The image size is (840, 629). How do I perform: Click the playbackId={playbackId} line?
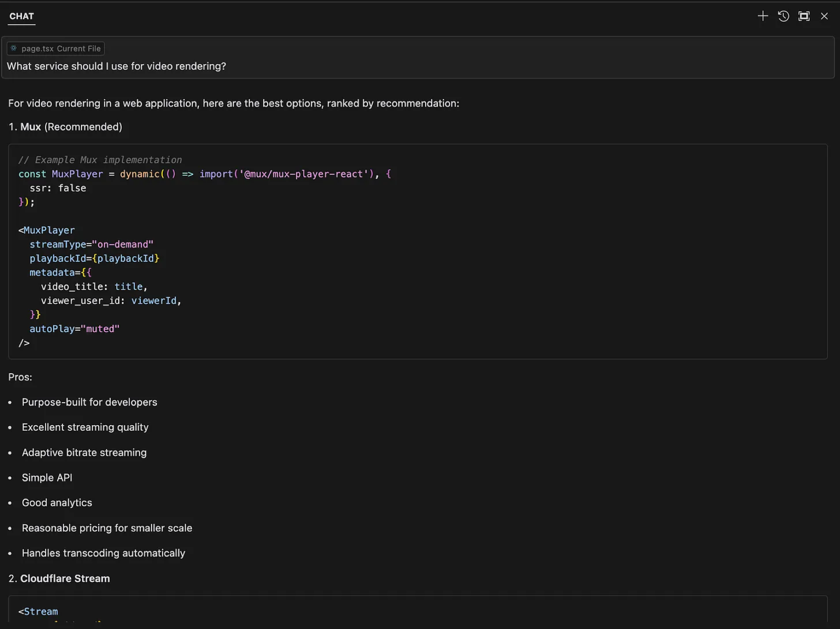click(94, 258)
